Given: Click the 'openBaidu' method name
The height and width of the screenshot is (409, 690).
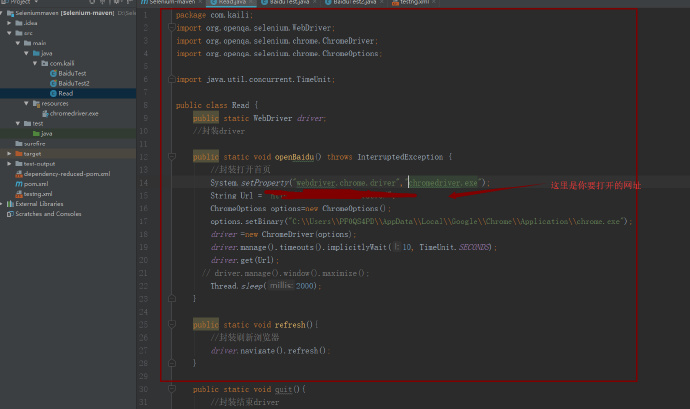Looking at the screenshot, I should (x=294, y=157).
